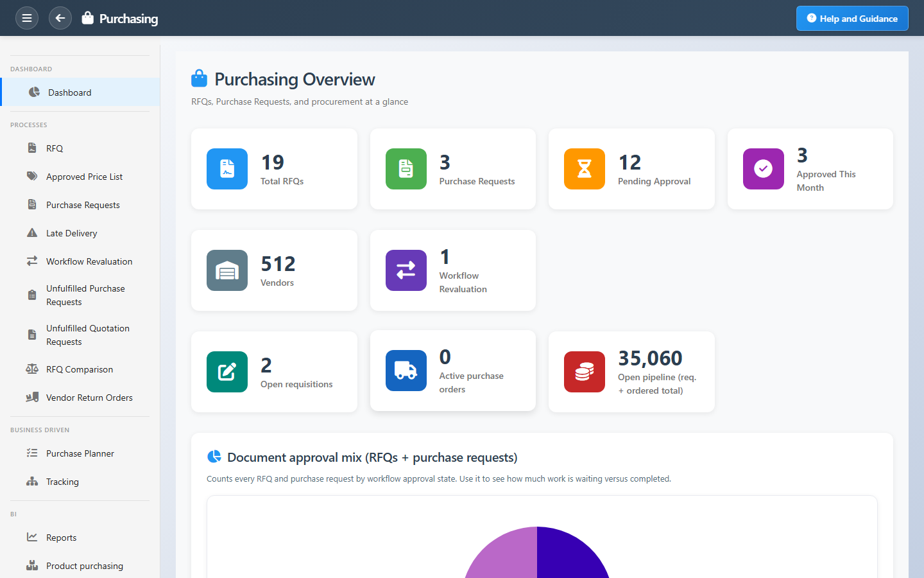Click the orange Pending Approval hourglass icon
924x578 pixels.
[585, 169]
